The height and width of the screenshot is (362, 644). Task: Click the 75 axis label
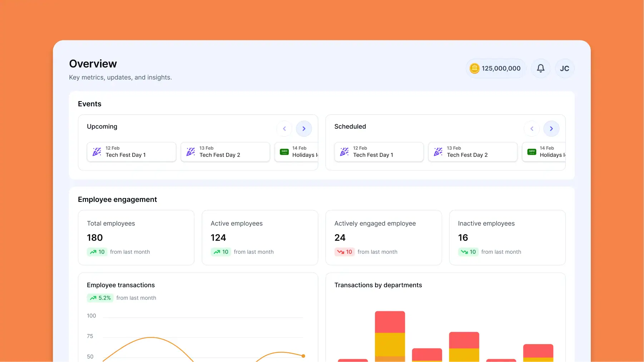point(90,336)
